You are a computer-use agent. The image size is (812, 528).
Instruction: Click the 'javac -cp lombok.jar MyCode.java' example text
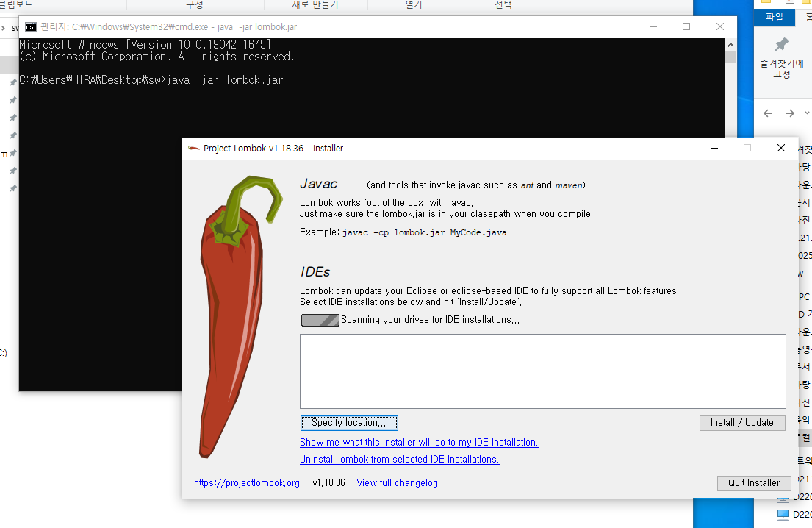[425, 232]
